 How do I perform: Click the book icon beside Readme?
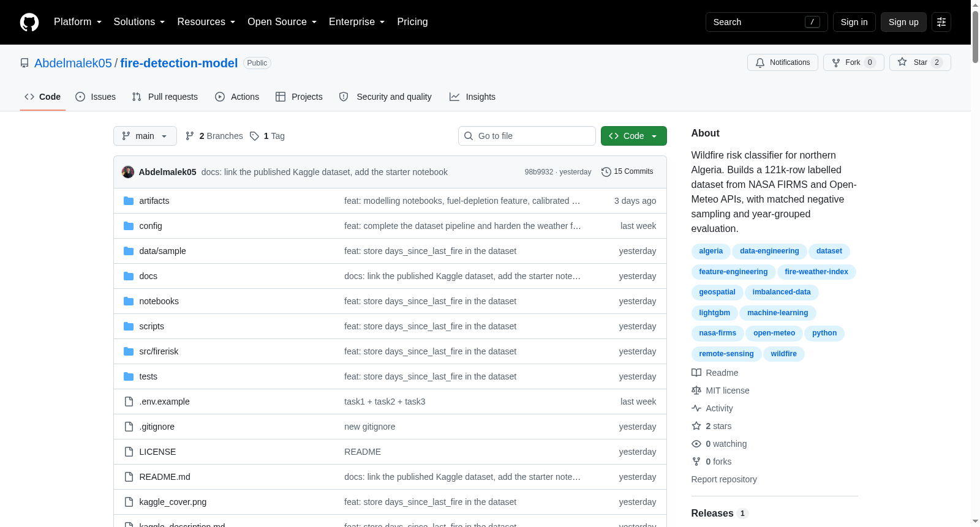click(x=696, y=373)
